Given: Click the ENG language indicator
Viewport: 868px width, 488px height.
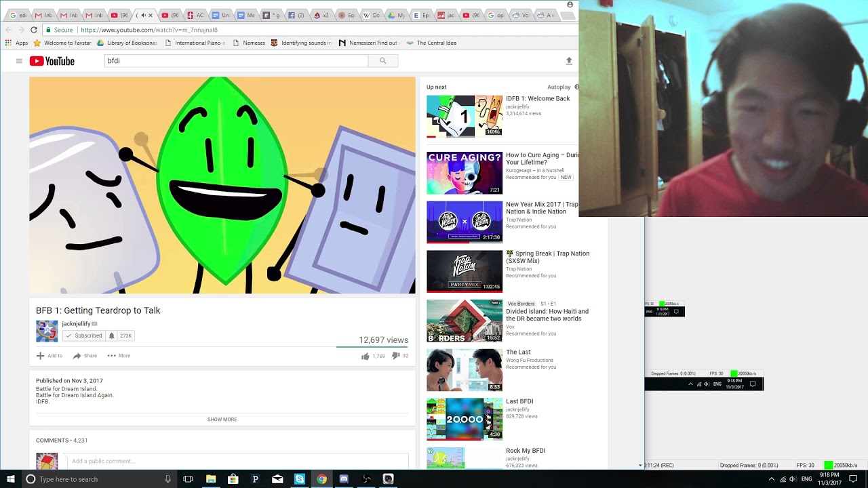Looking at the screenshot, I should pyautogui.click(x=806, y=479).
